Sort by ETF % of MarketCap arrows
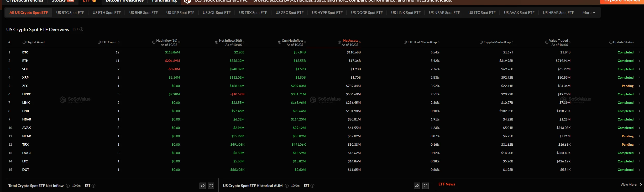644x192 pixels. pos(439,42)
